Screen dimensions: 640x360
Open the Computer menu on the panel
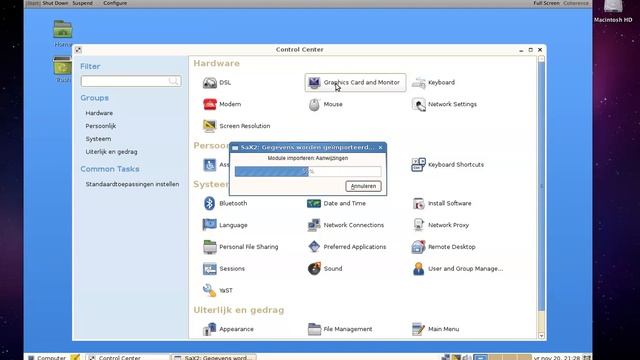click(47, 358)
